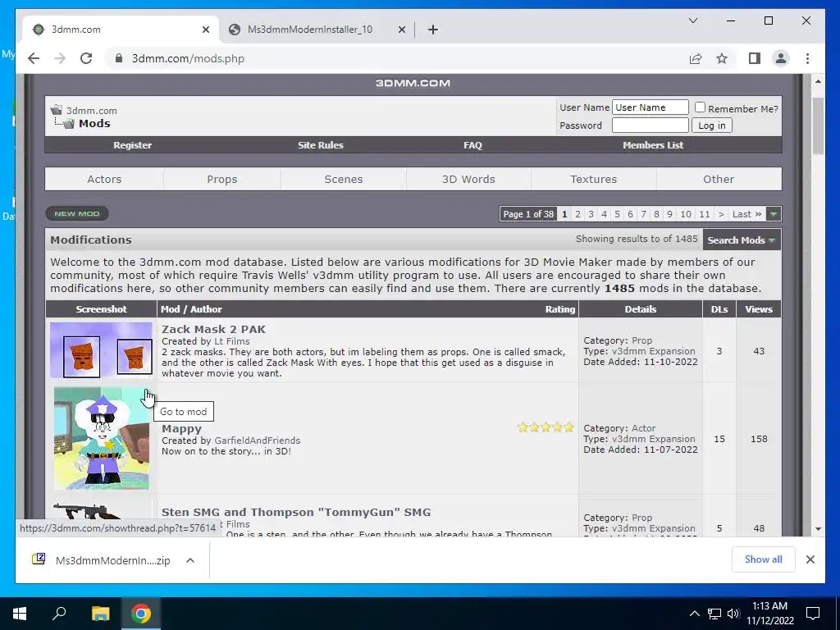Click the browser forward arrow
Viewport: 840px width, 630px height.
[x=60, y=58]
